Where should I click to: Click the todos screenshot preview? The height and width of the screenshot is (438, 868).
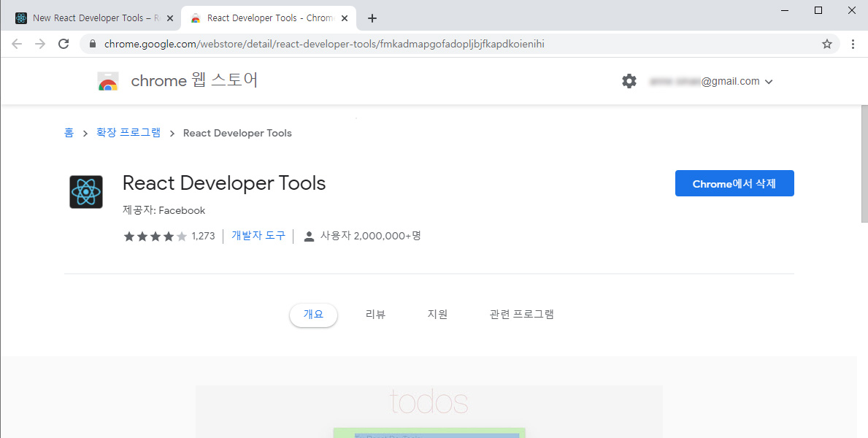click(x=429, y=412)
